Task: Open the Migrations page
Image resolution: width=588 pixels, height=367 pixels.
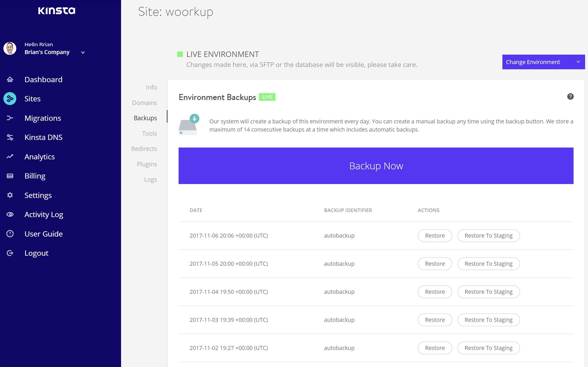Action: coord(43,118)
